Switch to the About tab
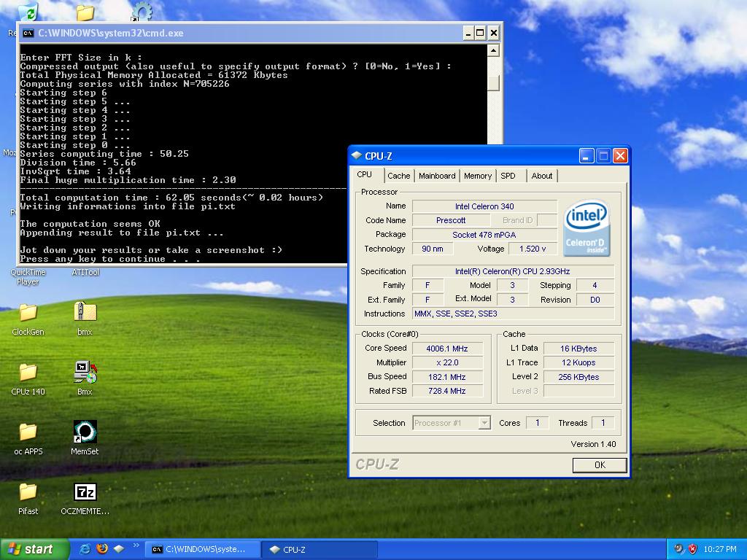Image resolution: width=747 pixels, height=560 pixels. pos(542,176)
